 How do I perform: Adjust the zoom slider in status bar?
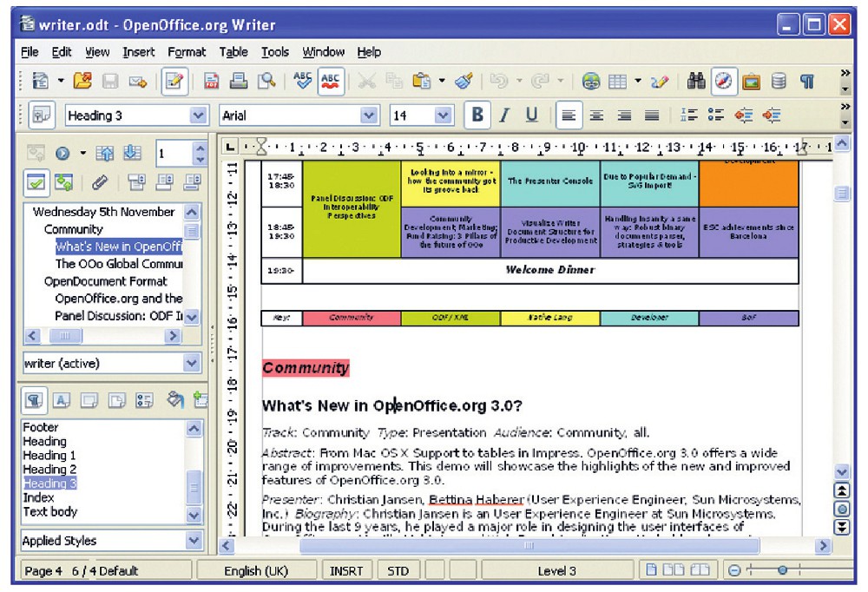783,570
